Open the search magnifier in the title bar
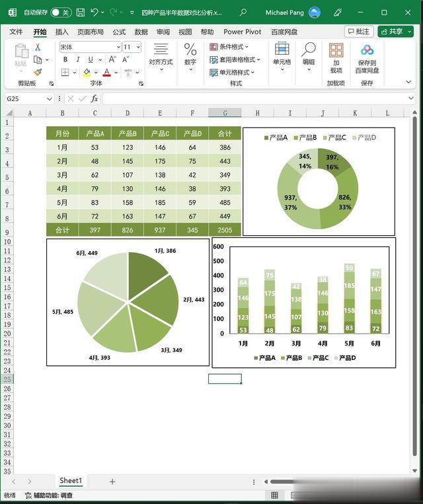This screenshot has height=504, width=423. 243,12
